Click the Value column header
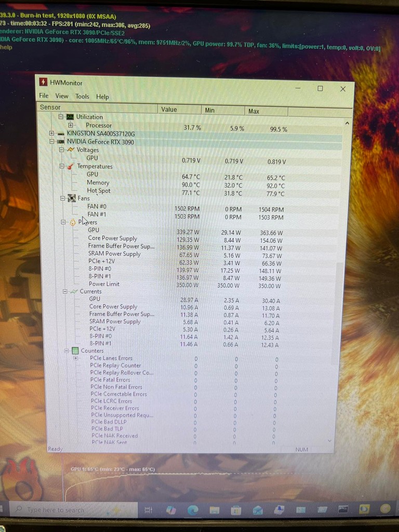Screen dimensions: 399x532 pyautogui.click(x=179, y=109)
